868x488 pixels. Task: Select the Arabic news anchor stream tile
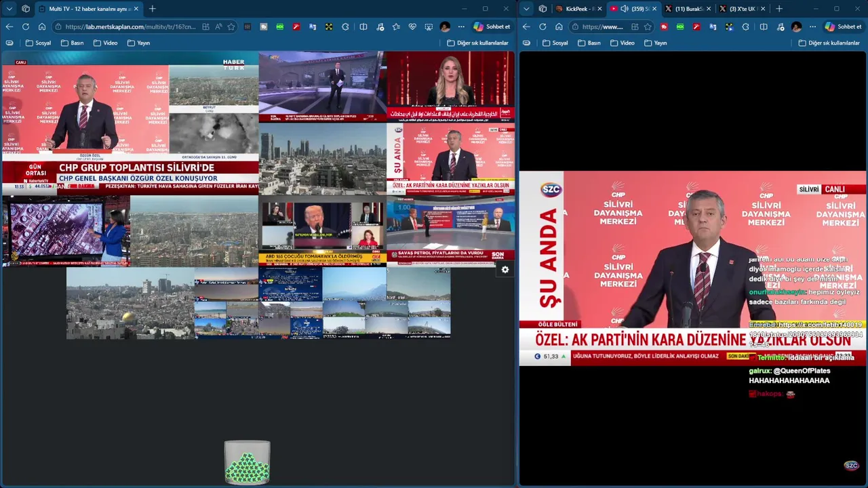tap(450, 86)
